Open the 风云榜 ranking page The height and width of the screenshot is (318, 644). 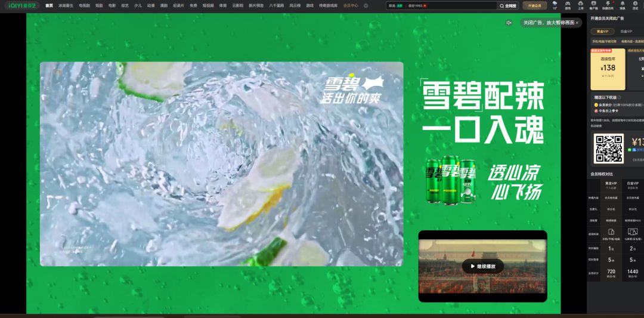295,6
